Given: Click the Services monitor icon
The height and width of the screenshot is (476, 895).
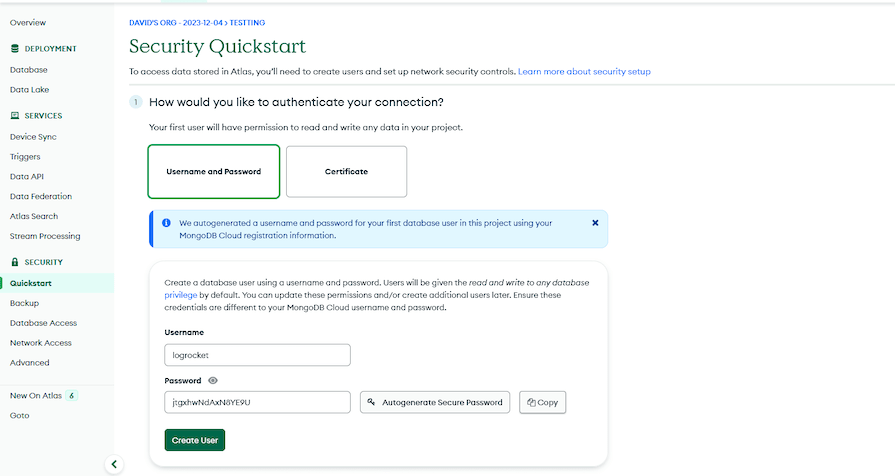Looking at the screenshot, I should (x=15, y=115).
